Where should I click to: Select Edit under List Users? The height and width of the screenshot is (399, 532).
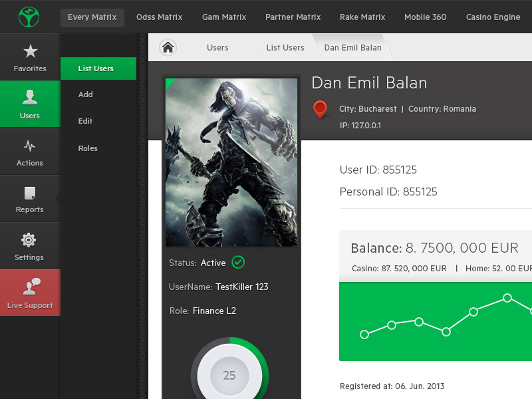tap(85, 121)
